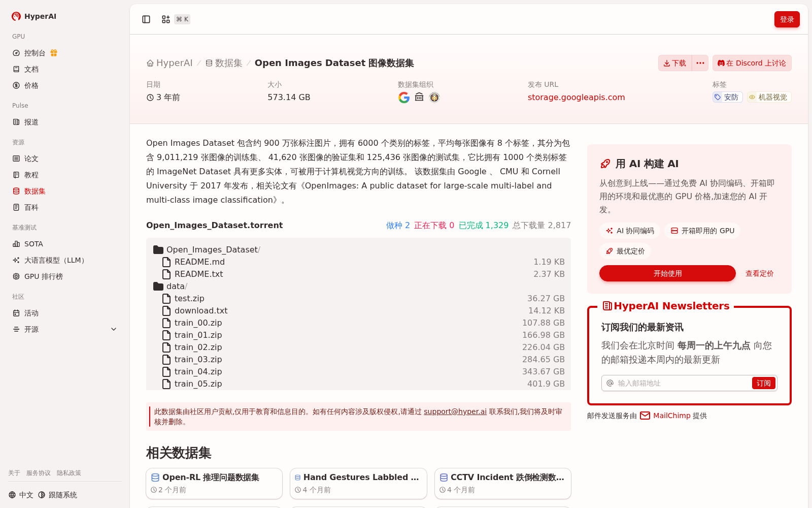Select 数据集 in the sidebar

[35, 191]
